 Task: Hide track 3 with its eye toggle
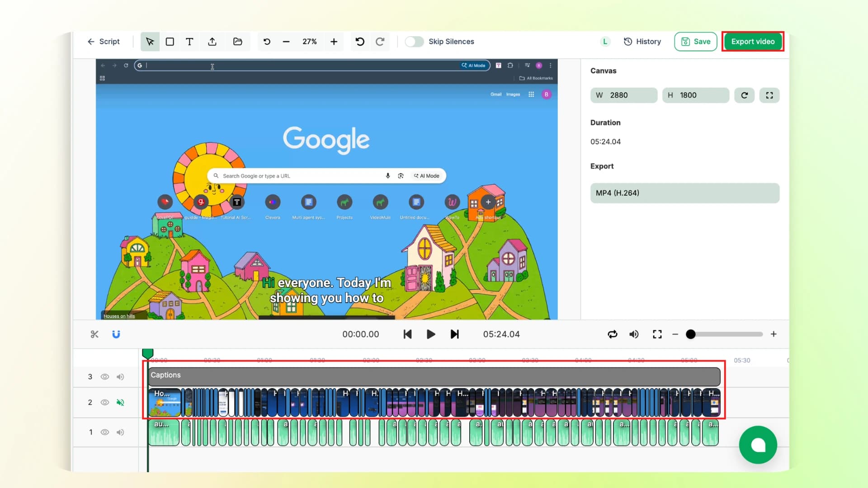(x=105, y=376)
